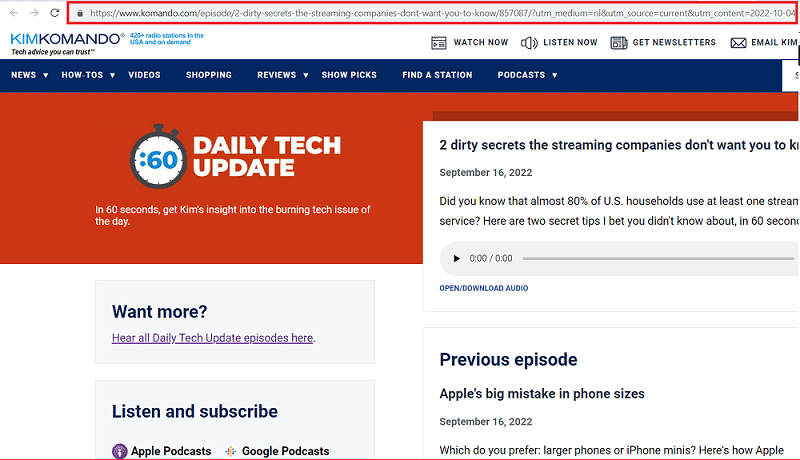Screen dimensions: 800x460
Task: Click the 'Want more?' heading
Action: click(160, 312)
